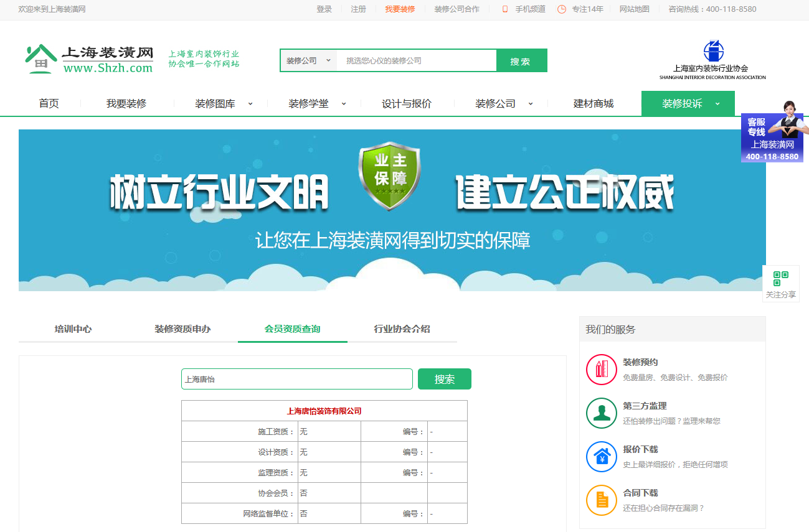Click the 客服专线 floating service banner

(x=772, y=138)
